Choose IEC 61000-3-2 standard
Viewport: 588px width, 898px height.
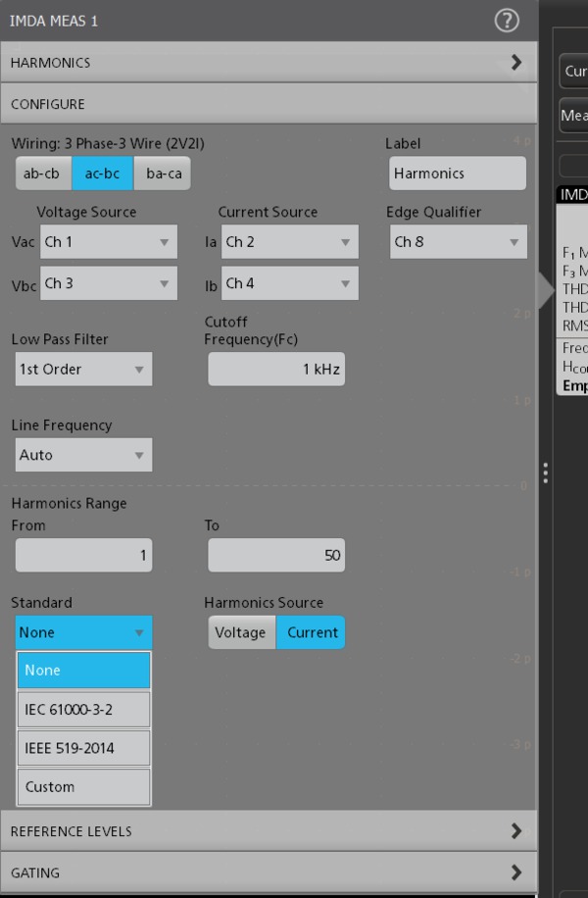pos(83,710)
